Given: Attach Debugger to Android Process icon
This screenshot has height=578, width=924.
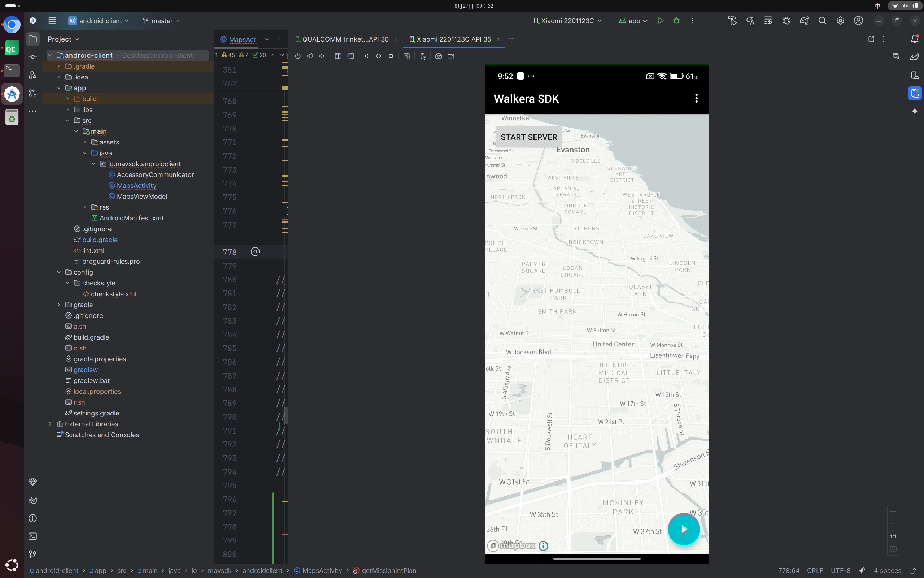Looking at the screenshot, I should click(x=786, y=21).
